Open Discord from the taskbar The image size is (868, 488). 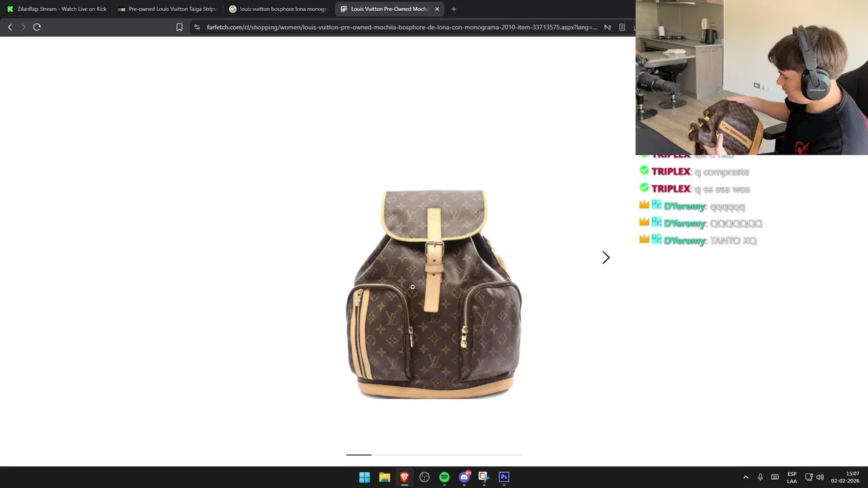(x=465, y=477)
